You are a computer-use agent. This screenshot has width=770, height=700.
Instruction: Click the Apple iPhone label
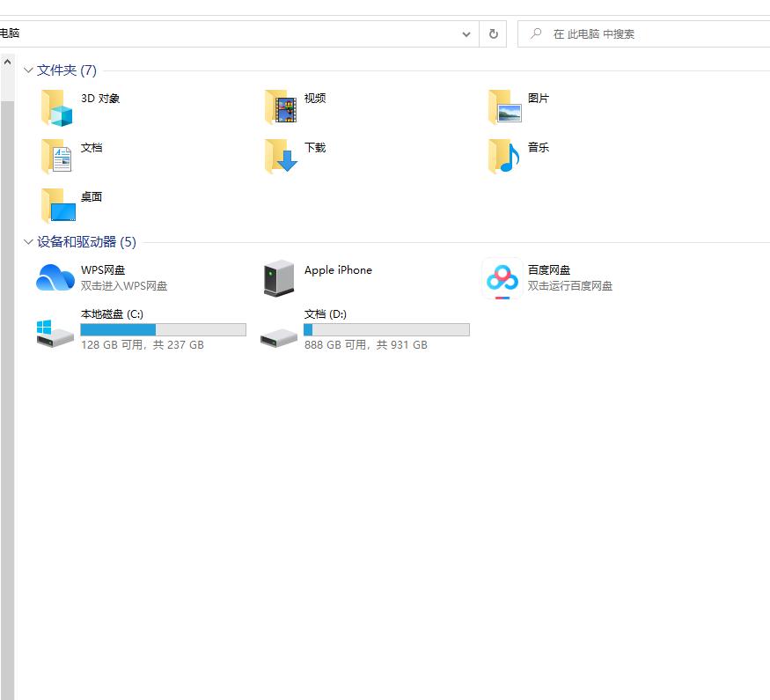[338, 270]
